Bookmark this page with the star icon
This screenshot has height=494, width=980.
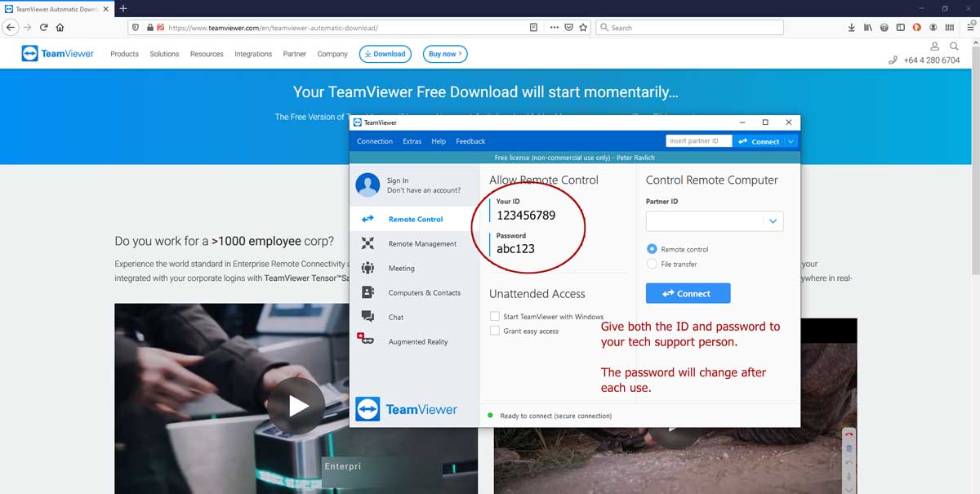[x=583, y=27]
